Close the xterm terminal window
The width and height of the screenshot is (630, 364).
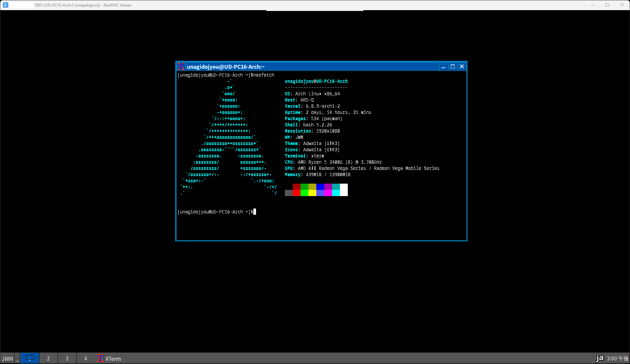(462, 67)
